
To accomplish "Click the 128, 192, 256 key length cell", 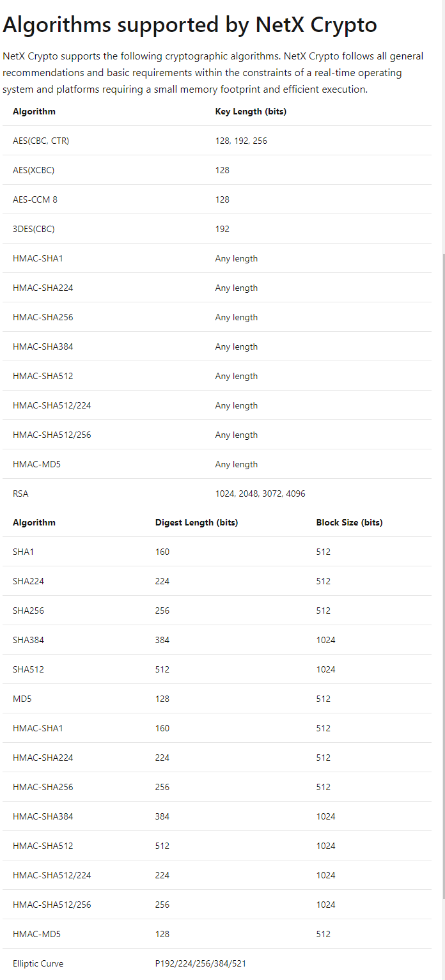I will (241, 141).
